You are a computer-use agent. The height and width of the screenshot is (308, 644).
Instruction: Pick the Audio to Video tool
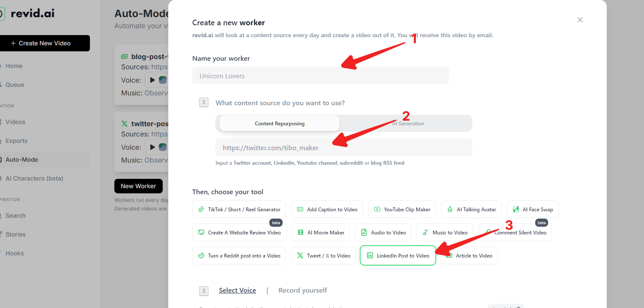pyautogui.click(x=383, y=232)
